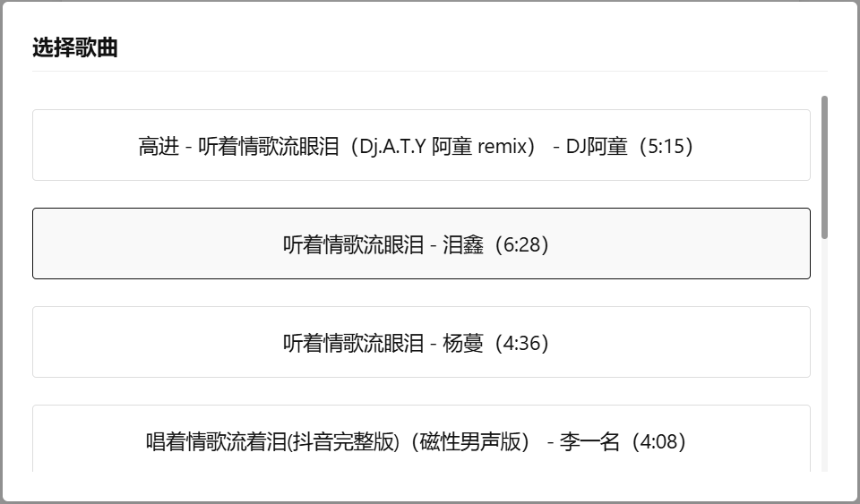Select the track featuring DJ阿童
This screenshot has height=504, width=860.
click(421, 145)
